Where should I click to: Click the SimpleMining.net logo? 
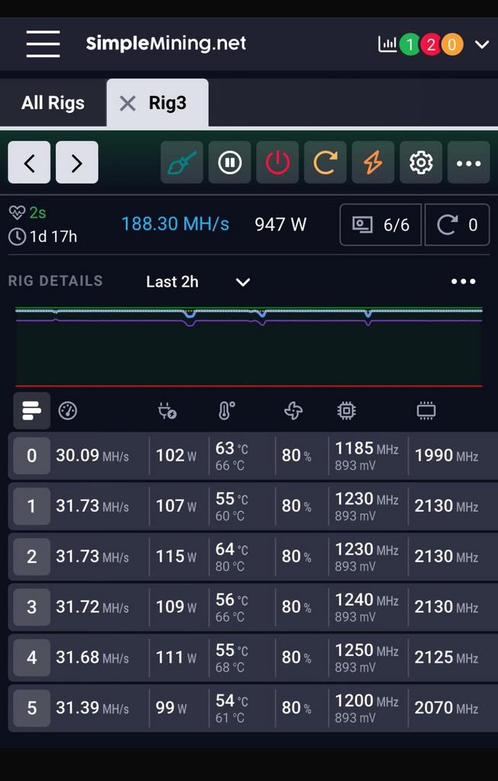(166, 43)
